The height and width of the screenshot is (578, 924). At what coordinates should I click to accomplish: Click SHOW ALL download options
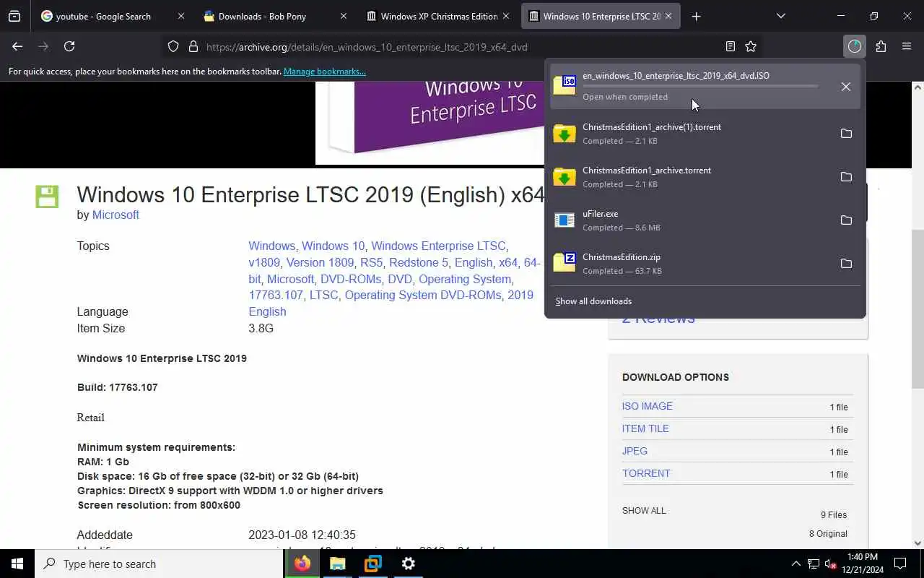click(644, 510)
